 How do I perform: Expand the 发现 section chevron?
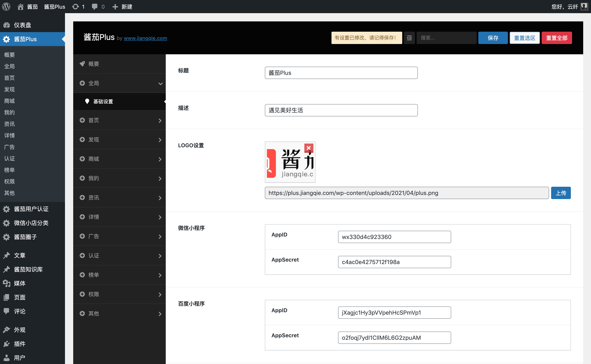(160, 140)
